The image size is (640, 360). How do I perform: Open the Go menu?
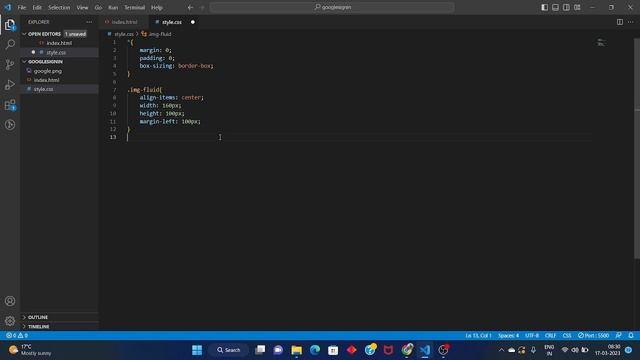tap(98, 7)
